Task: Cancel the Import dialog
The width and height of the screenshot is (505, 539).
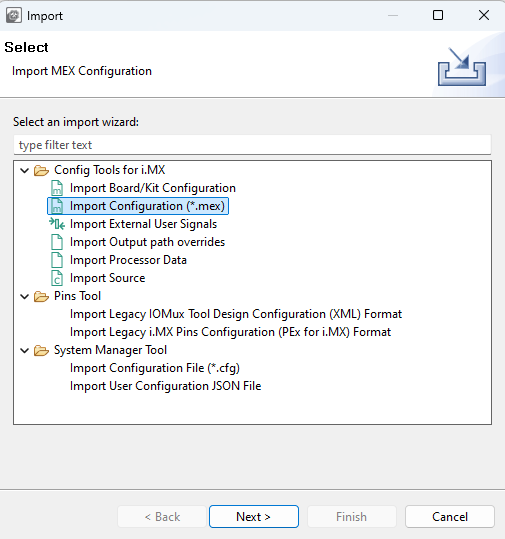Action: (450, 517)
